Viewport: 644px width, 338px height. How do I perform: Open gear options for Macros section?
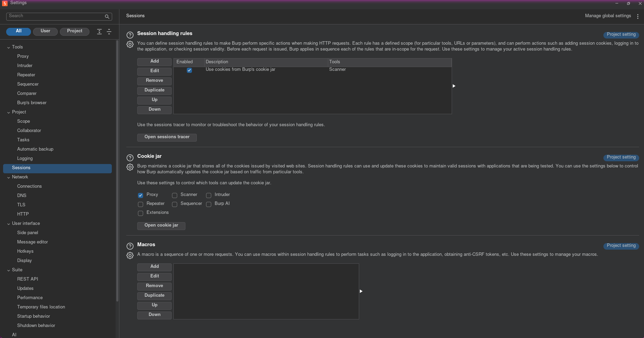coord(130,255)
